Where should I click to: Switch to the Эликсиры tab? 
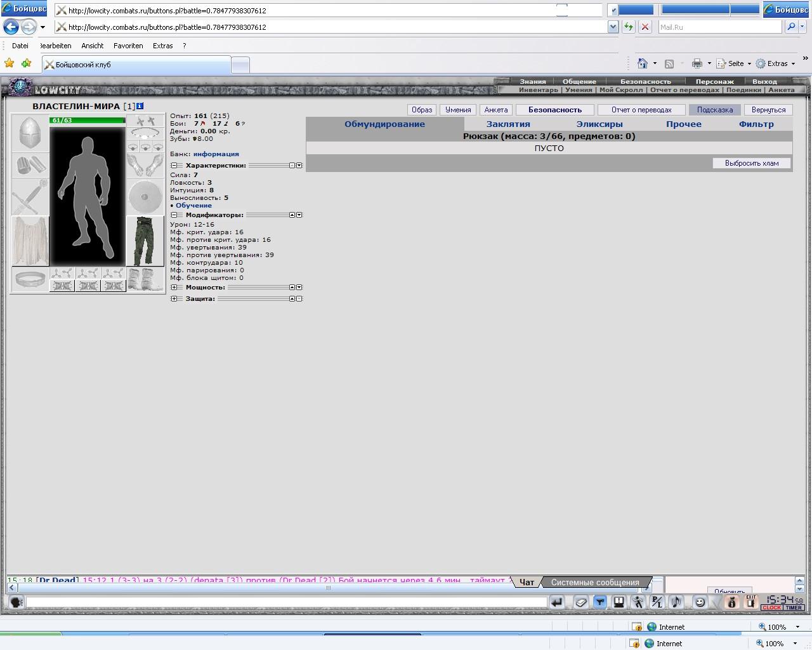599,124
